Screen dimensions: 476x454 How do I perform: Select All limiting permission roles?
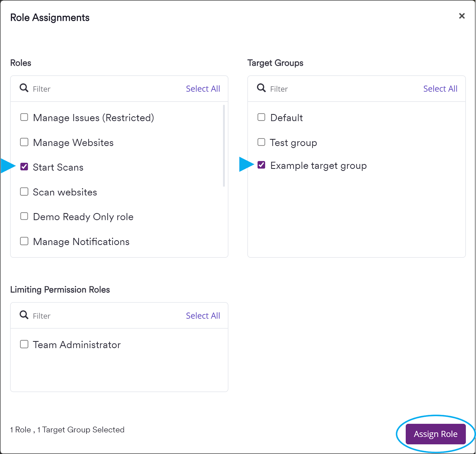[203, 315]
